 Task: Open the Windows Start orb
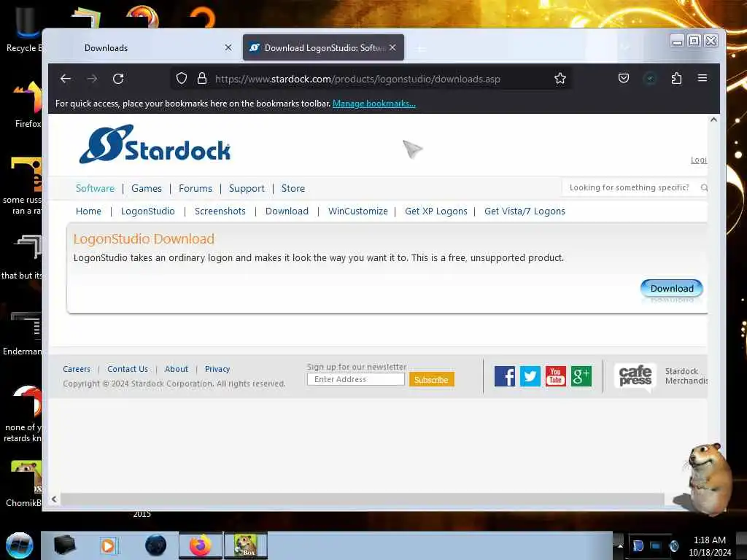(x=20, y=545)
